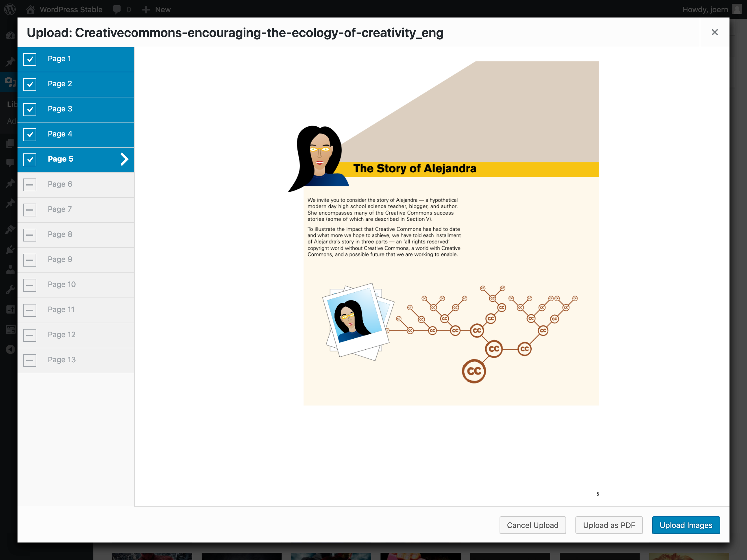Click the Upload Images button
The height and width of the screenshot is (560, 747).
coord(686,525)
